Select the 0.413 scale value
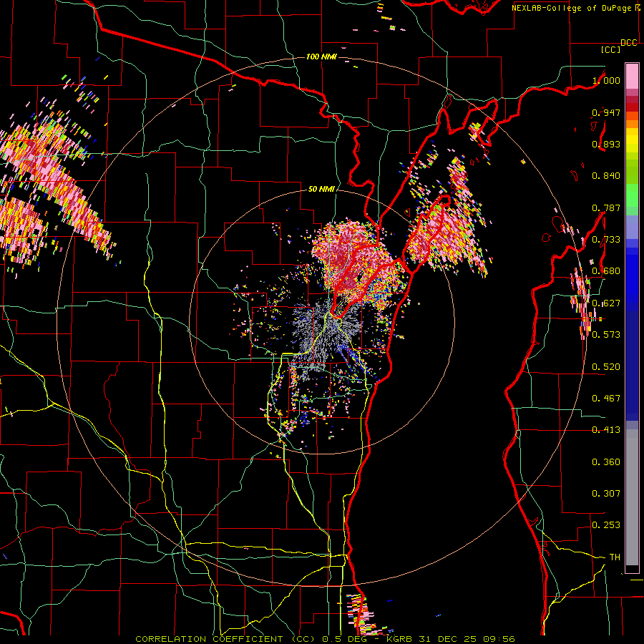Viewport: 644px width, 644px height. pyautogui.click(x=606, y=430)
